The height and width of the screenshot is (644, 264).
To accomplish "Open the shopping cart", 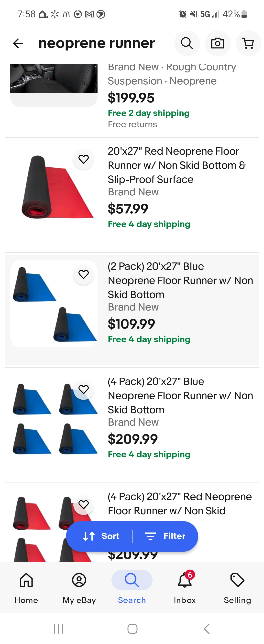I will click(x=248, y=43).
